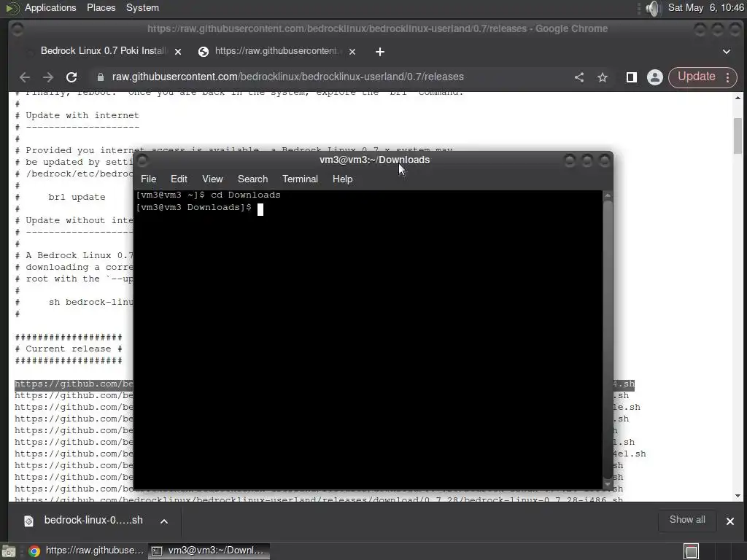Open the terminal File menu
Image resolution: width=747 pixels, height=560 pixels.
tap(148, 179)
